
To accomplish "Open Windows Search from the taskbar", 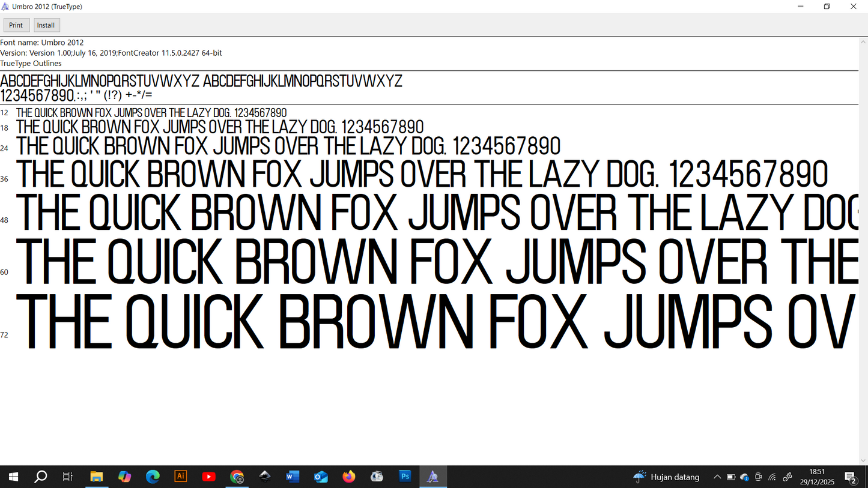I will (41, 477).
